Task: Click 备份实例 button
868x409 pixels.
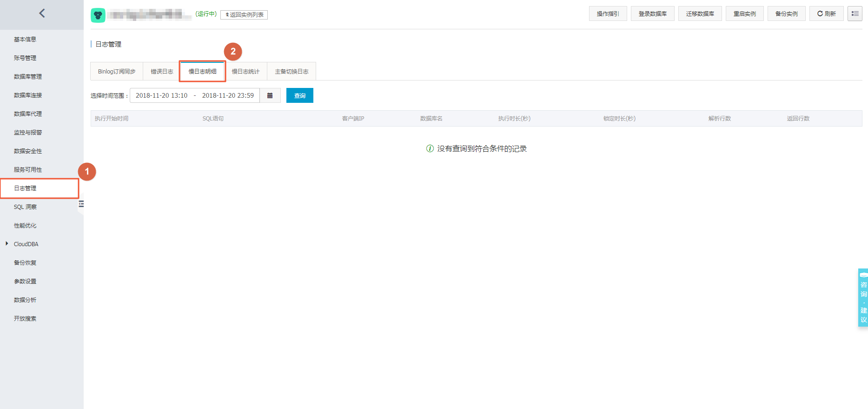Action: pyautogui.click(x=786, y=13)
